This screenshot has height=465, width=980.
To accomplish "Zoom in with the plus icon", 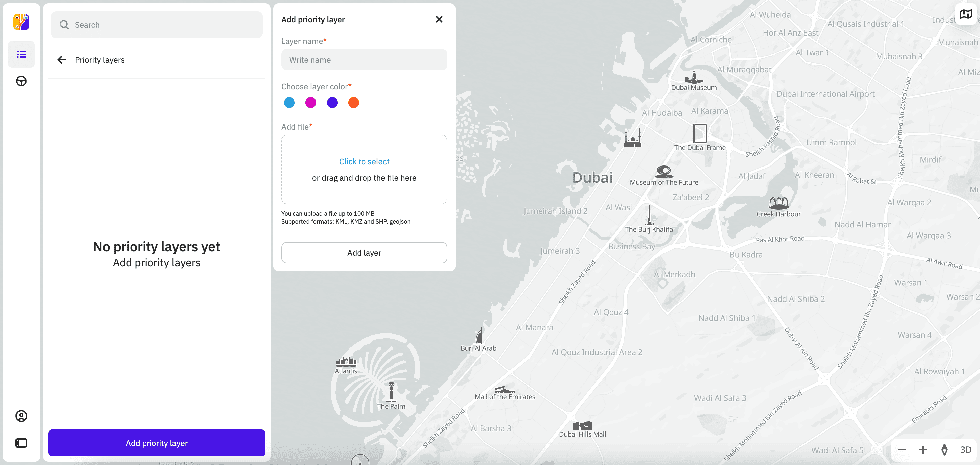I will point(923,449).
